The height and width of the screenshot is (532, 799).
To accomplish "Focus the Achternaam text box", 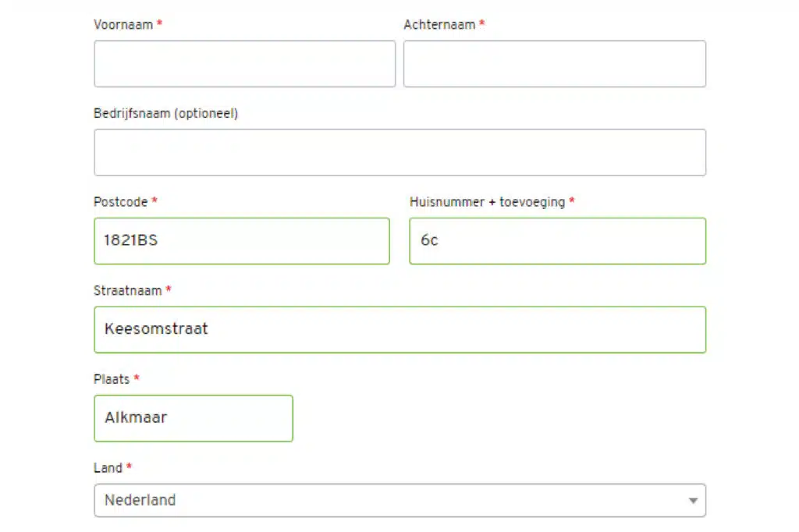I will [554, 64].
